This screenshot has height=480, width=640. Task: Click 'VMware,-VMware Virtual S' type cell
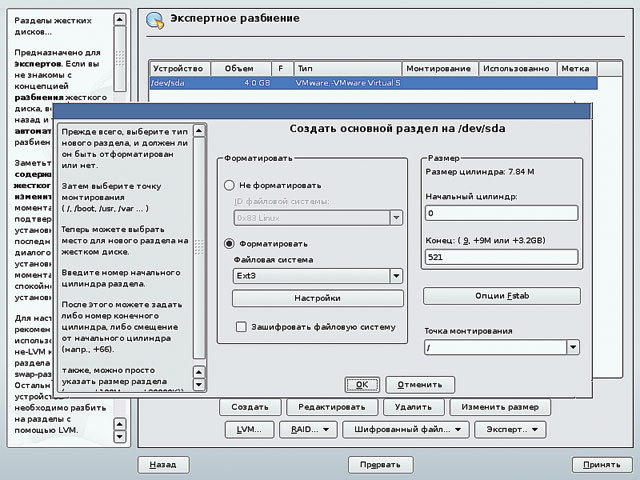point(348,83)
